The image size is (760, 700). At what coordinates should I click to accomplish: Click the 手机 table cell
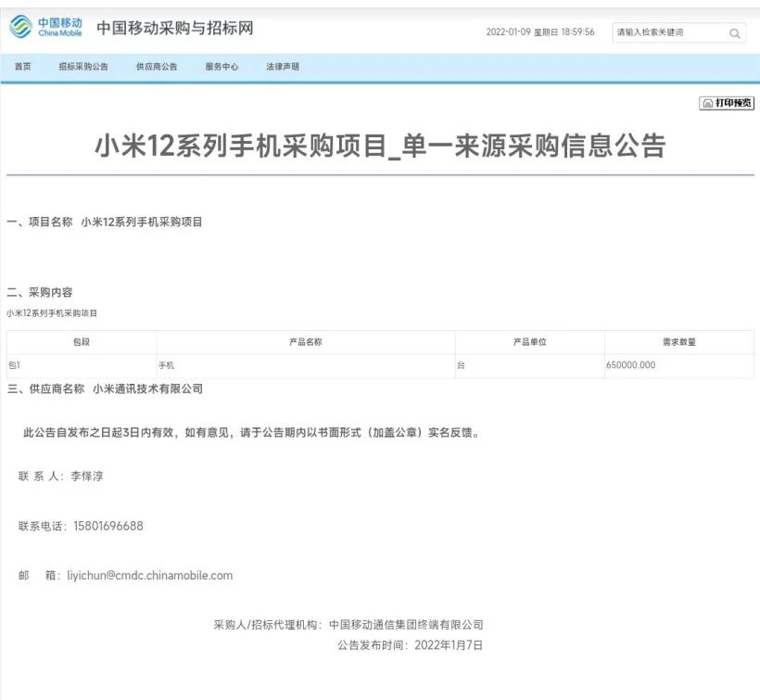coord(305,365)
